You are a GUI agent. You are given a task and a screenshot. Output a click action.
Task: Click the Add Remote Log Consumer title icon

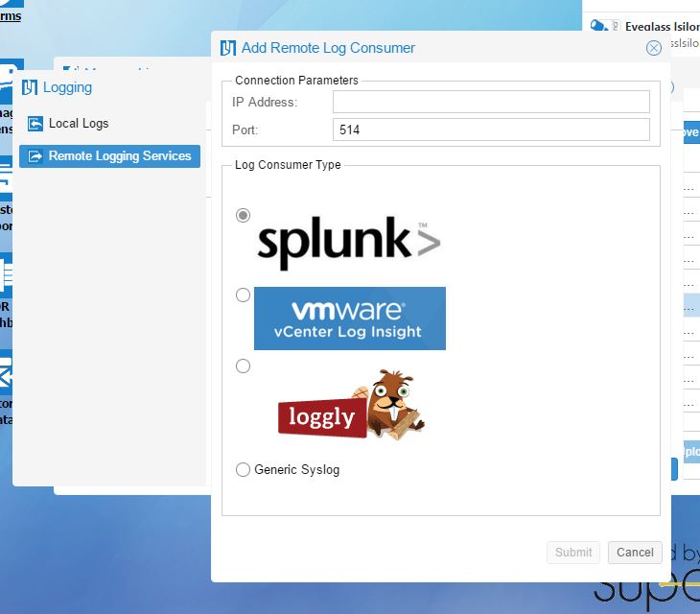click(x=228, y=48)
